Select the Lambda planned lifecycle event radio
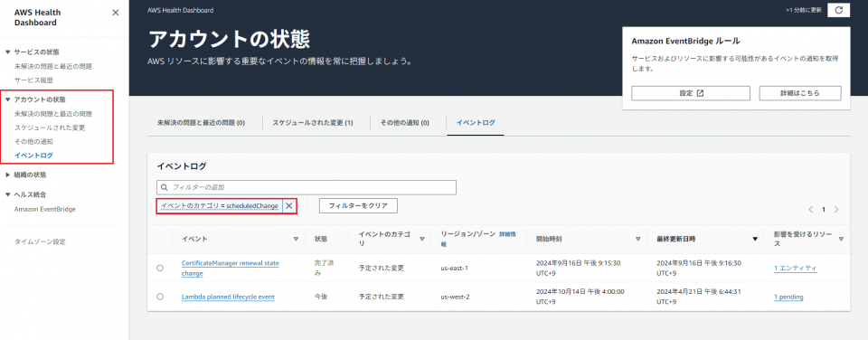Viewport: 868px width, 340px height. [x=160, y=297]
